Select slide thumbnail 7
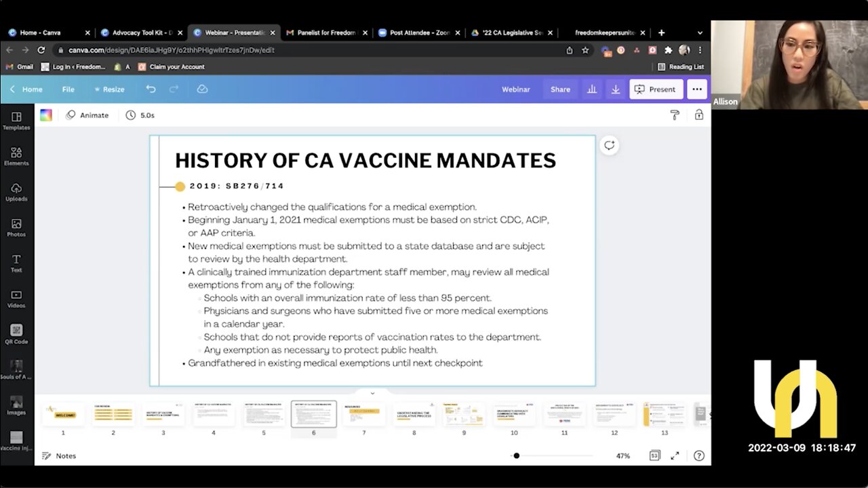Viewport: 868px width, 488px height. coord(363,414)
